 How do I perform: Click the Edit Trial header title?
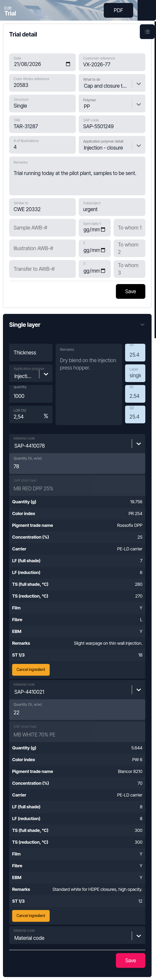[x=10, y=11]
